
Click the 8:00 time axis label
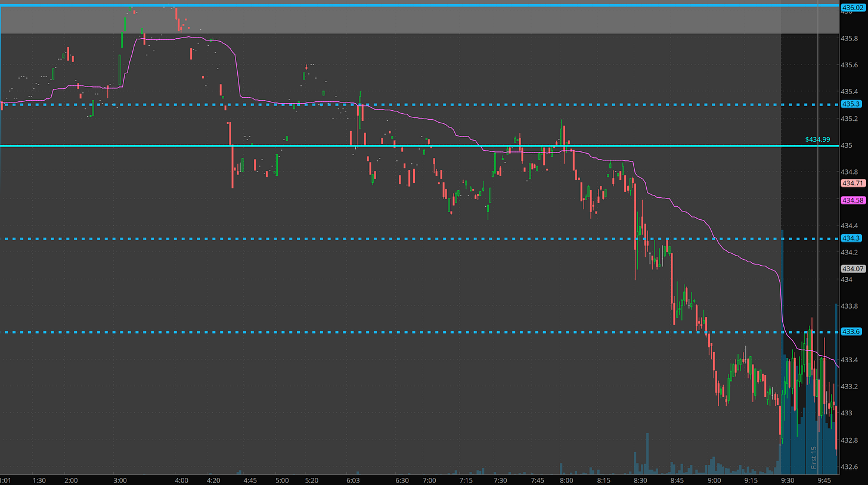566,480
